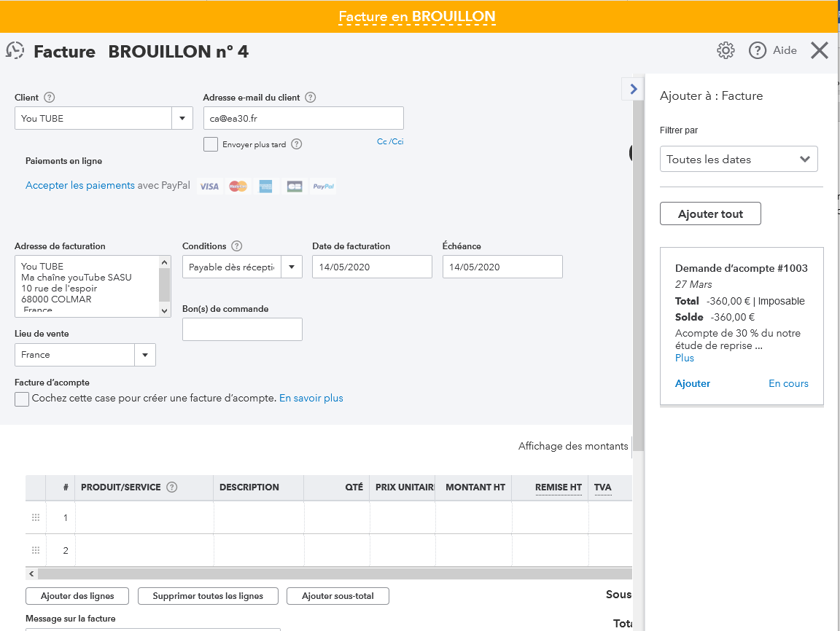Click the Ajouter des lignes button

tap(77, 596)
